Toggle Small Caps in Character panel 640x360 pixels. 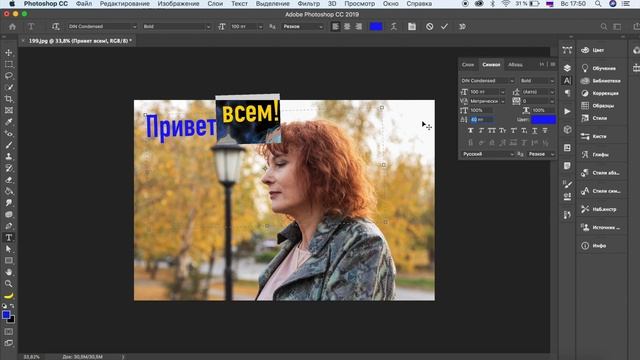502,131
